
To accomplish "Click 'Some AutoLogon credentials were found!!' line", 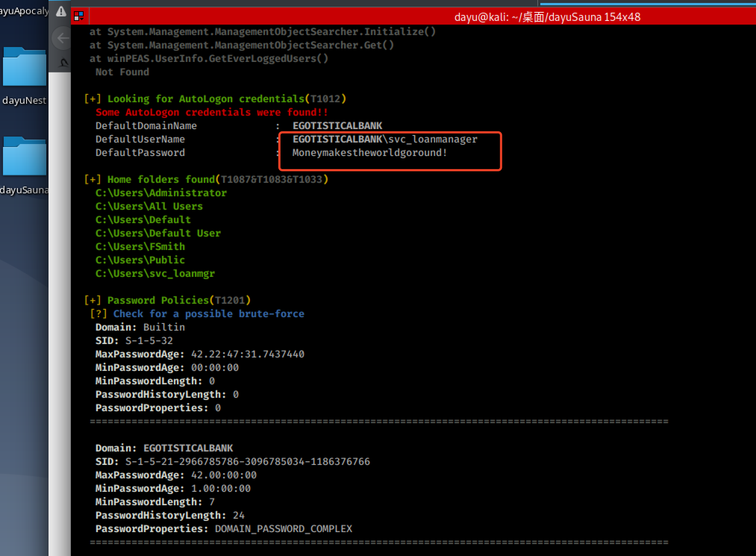I will pos(212,112).
